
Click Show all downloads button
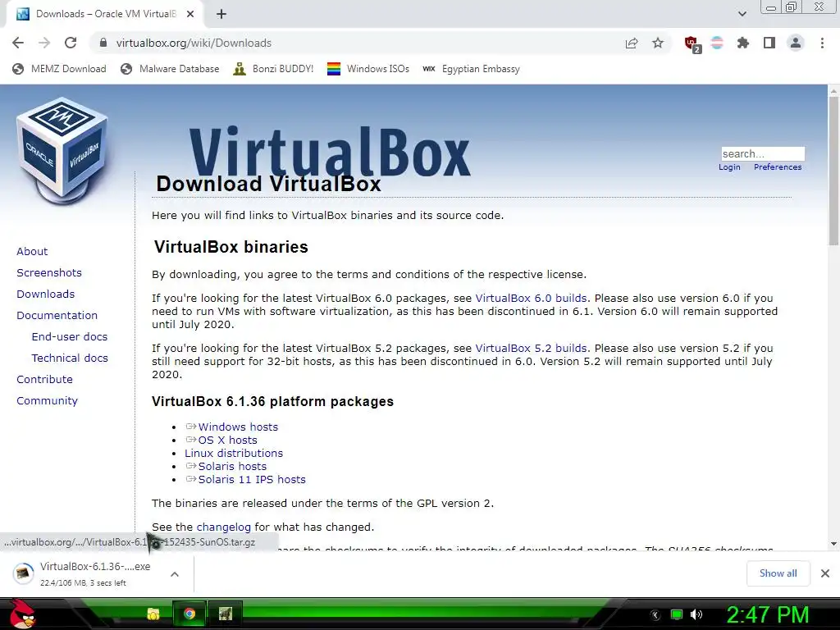tap(778, 573)
